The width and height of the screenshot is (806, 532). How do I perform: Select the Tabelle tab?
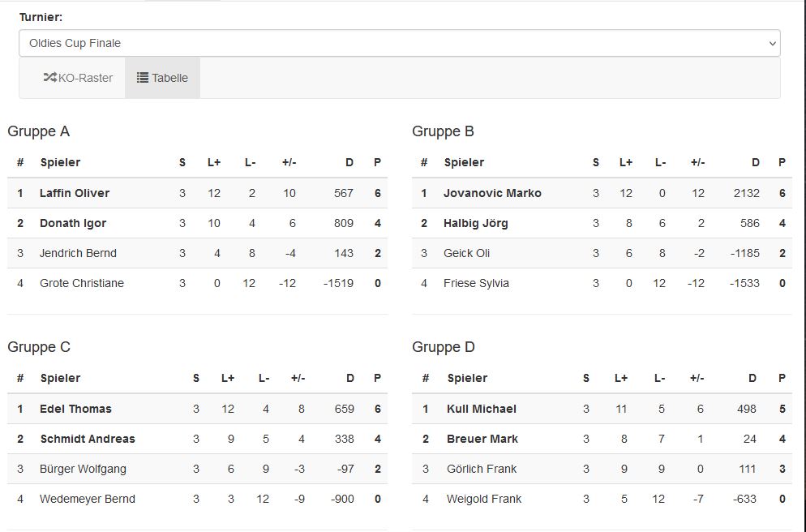click(162, 78)
